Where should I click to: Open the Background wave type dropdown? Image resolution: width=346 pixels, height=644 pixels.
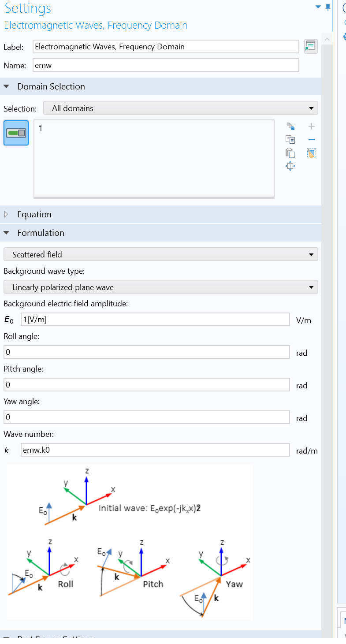click(x=160, y=287)
